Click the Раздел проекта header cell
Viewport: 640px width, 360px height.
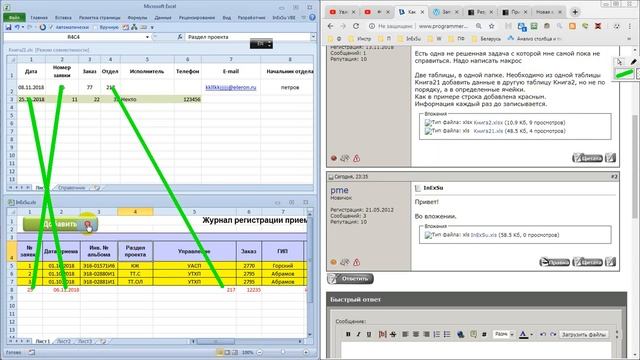pos(135,251)
